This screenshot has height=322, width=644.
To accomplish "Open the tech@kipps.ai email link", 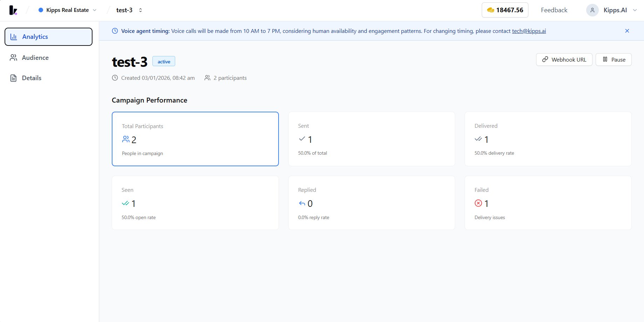I will coord(529,31).
